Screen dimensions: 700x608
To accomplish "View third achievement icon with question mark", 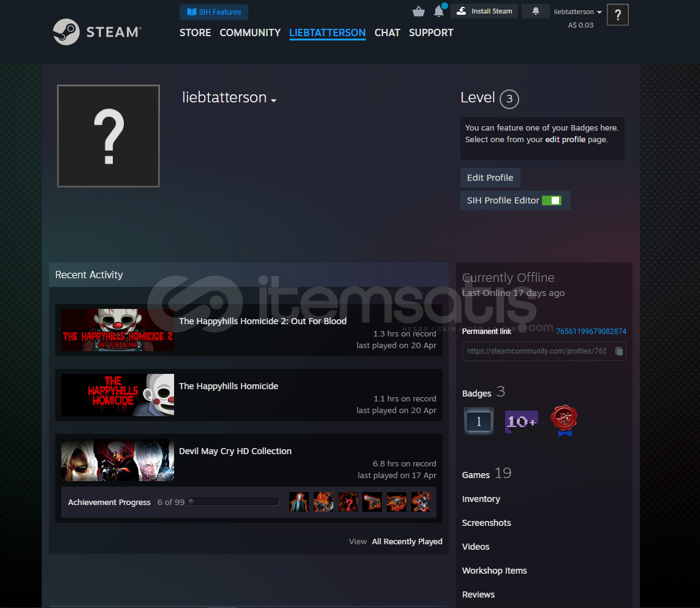I will pyautogui.click(x=348, y=502).
